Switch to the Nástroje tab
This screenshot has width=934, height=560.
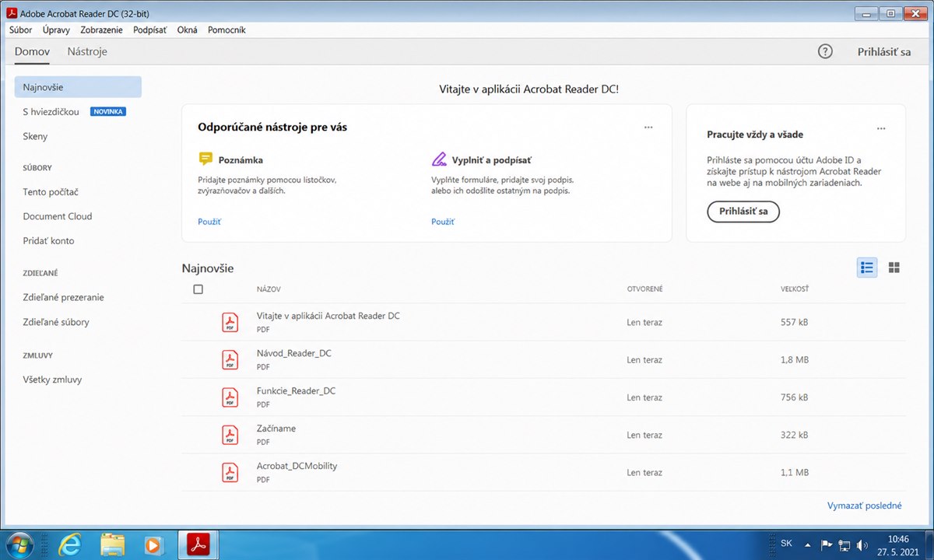tap(87, 51)
